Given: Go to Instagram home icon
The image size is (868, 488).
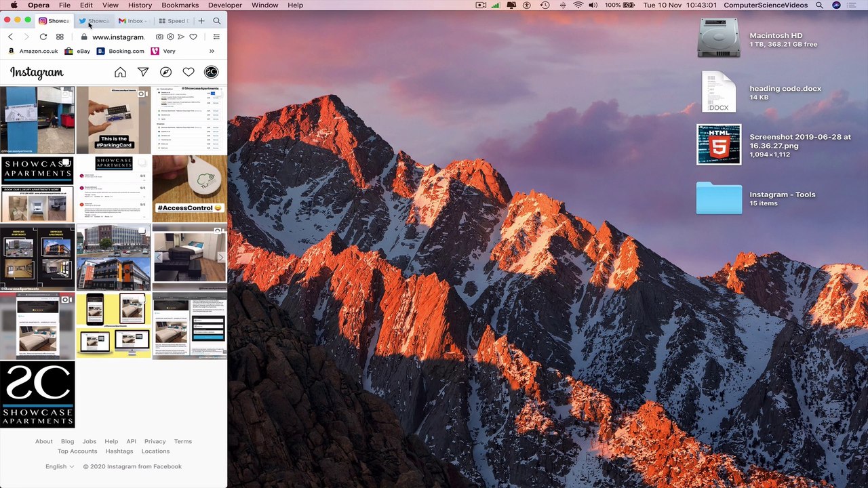Looking at the screenshot, I should tap(120, 72).
